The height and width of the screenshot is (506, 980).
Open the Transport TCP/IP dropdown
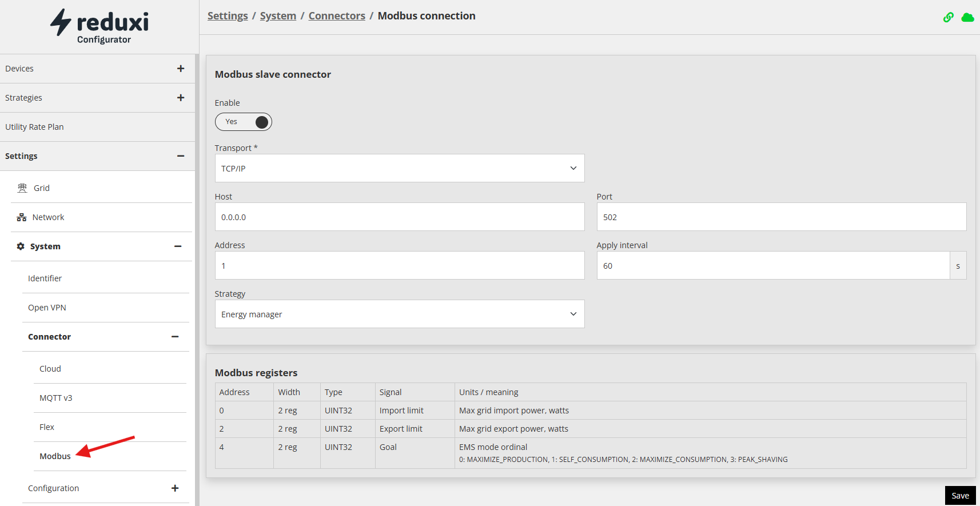(x=400, y=168)
